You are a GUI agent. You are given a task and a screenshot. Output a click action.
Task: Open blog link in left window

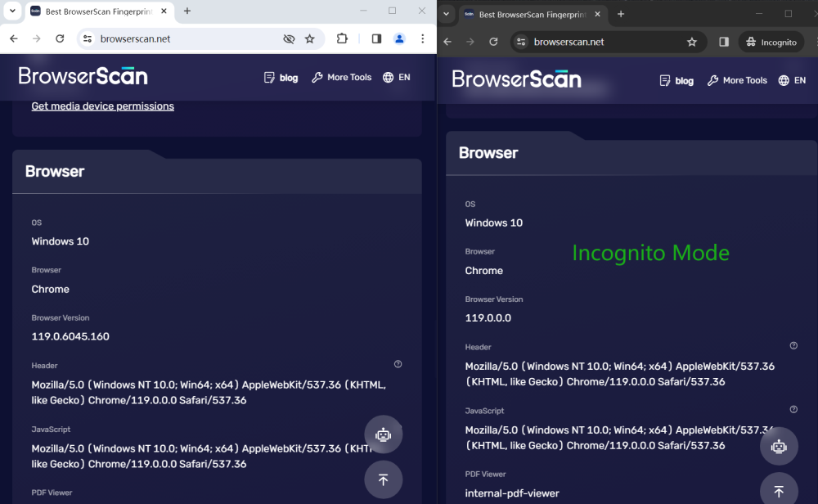[281, 78]
